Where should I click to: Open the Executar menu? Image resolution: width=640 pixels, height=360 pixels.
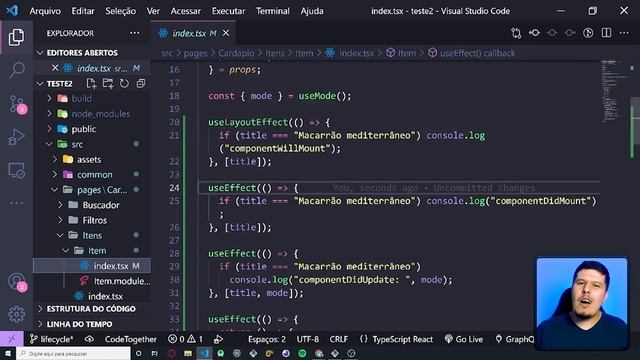tap(228, 11)
